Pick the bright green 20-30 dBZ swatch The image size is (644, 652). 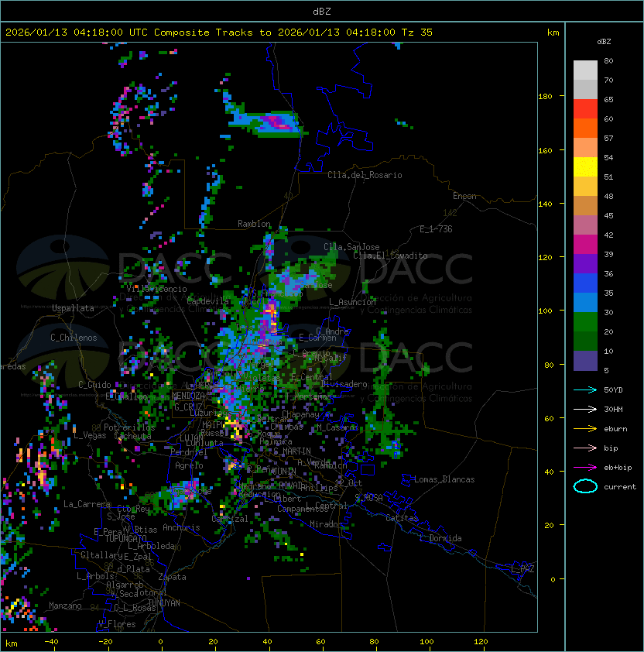(585, 322)
